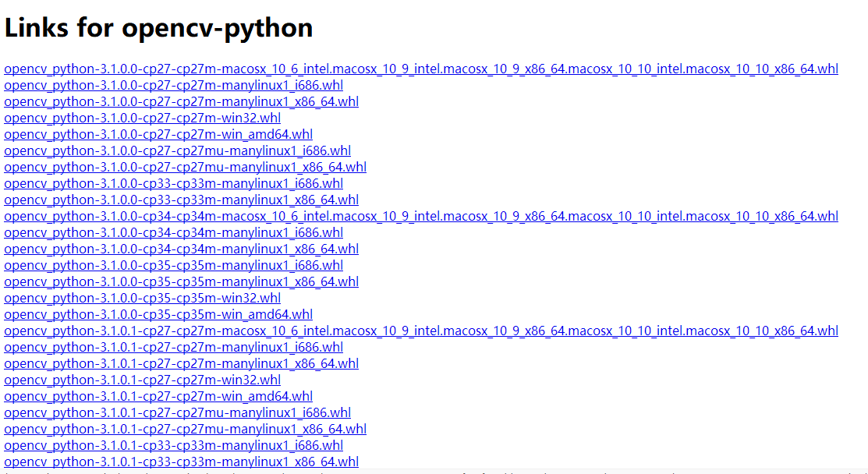868x474 pixels.
Task: Open opencv_python-3.1.0.0-cp27-cp27mu-manylinux1_i686.whl link
Action: point(177,150)
